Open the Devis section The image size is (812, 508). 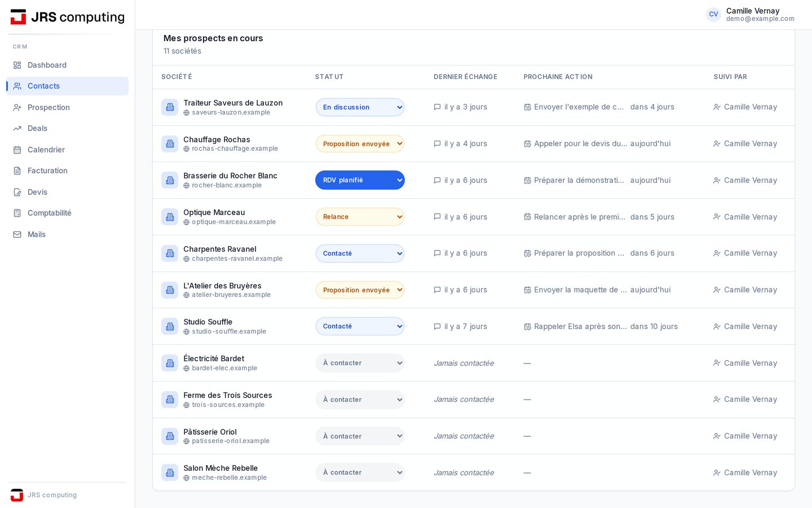click(x=68, y=192)
